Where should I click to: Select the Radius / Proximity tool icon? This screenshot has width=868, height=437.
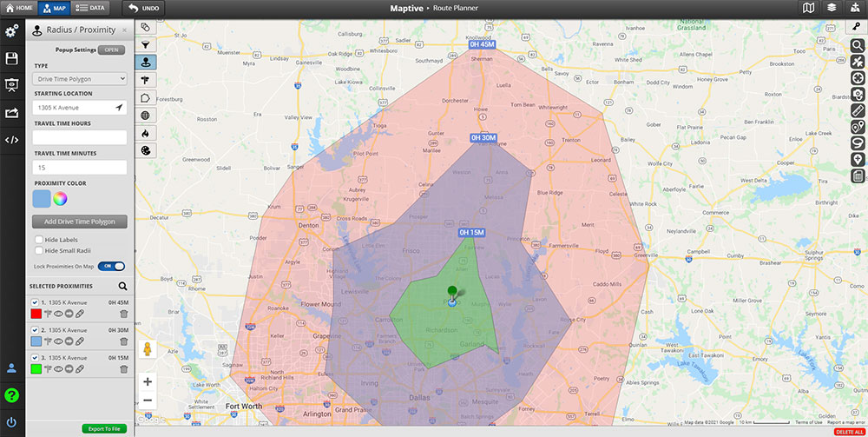(146, 62)
